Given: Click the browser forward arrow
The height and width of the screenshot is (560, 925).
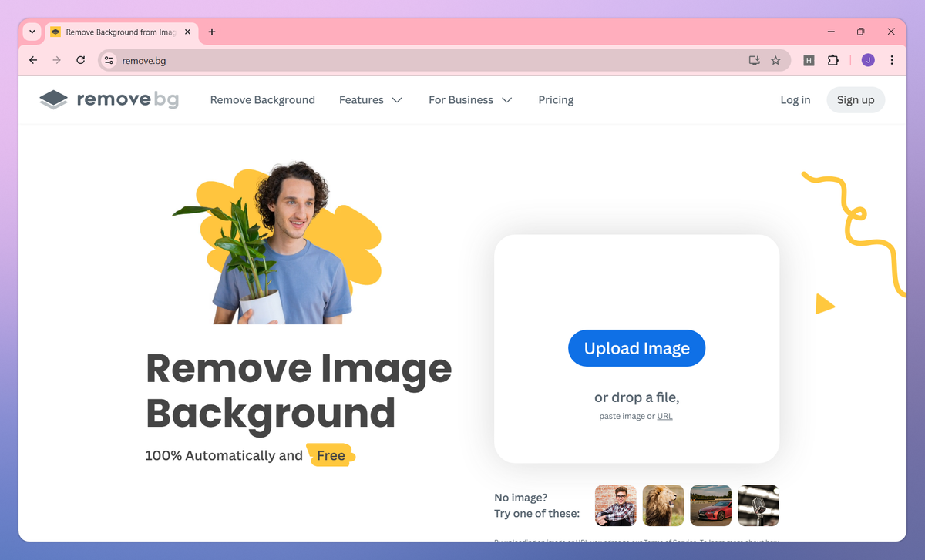Looking at the screenshot, I should pyautogui.click(x=56, y=60).
